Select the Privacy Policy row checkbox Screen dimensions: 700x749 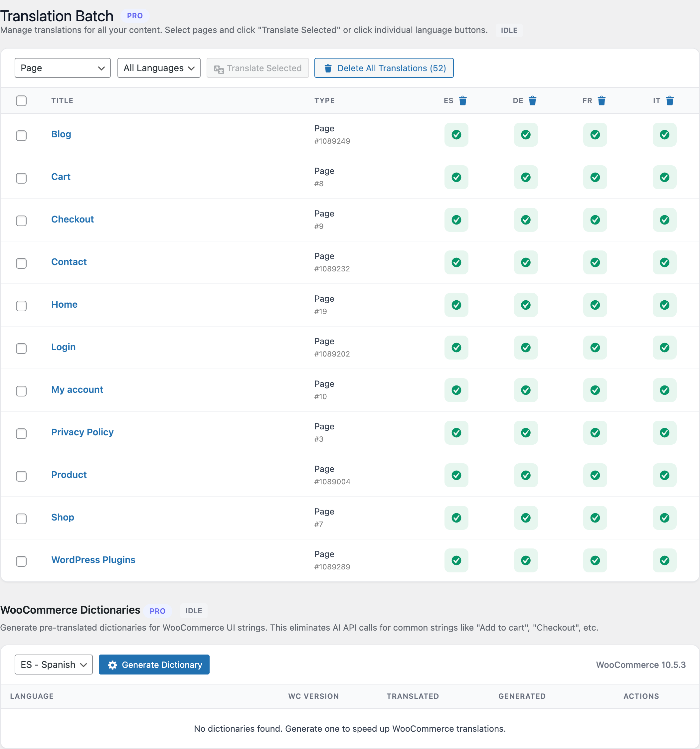click(x=22, y=433)
